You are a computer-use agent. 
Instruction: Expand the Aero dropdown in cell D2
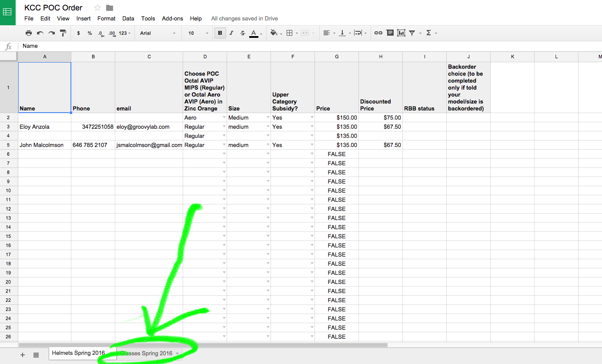(x=224, y=118)
